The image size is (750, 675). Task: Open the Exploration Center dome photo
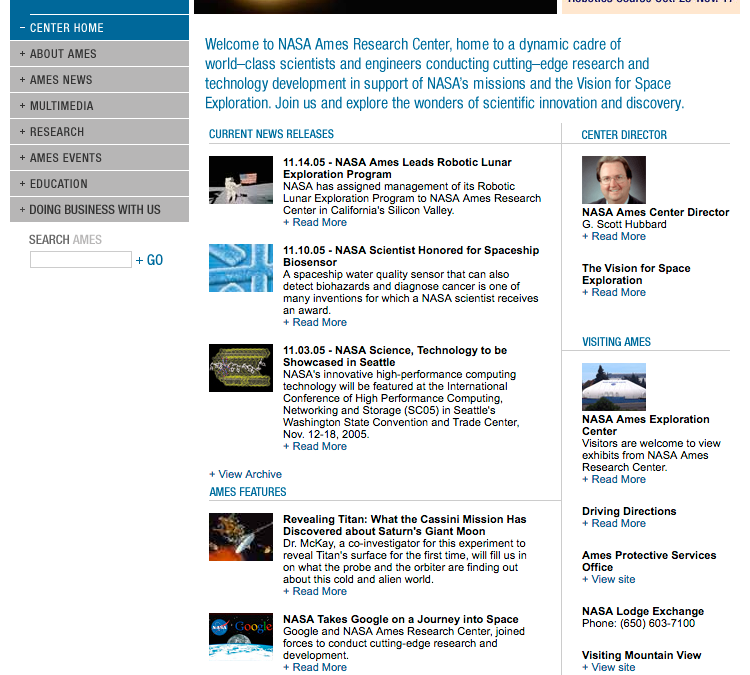coord(614,387)
